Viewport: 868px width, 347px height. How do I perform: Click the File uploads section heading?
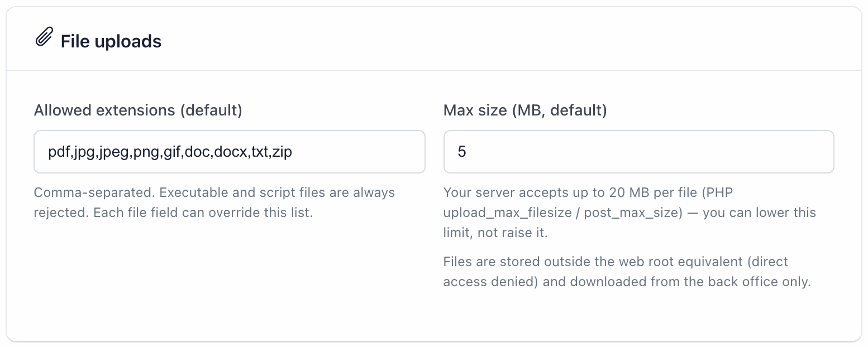[x=111, y=41]
